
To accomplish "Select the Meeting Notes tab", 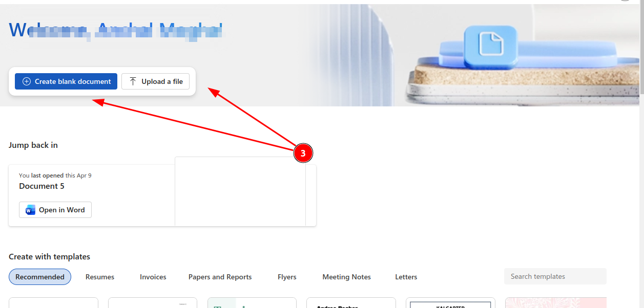I will [x=346, y=277].
